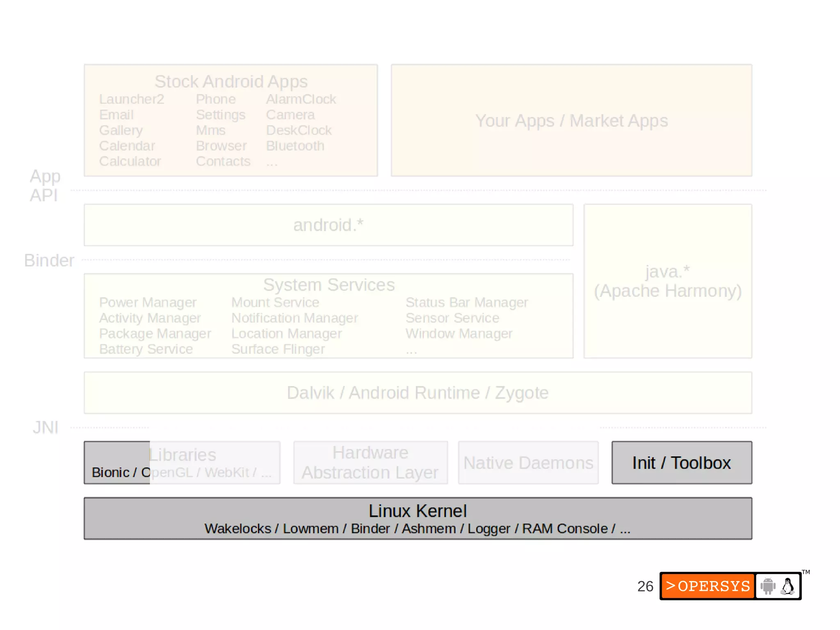Click the Launcher2 app entry
Viewport: 840px width, 630px height.
point(131,99)
